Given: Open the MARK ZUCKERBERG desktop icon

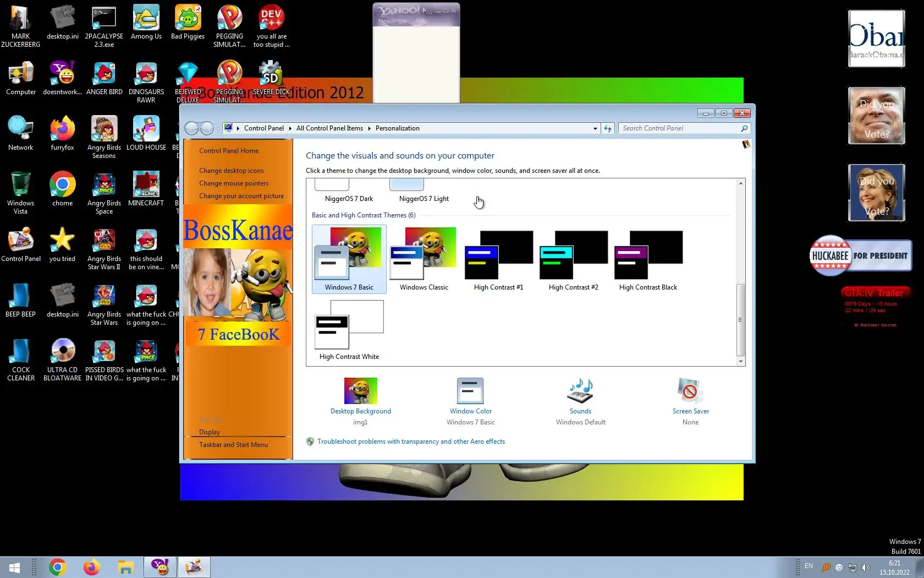Looking at the screenshot, I should (21, 26).
